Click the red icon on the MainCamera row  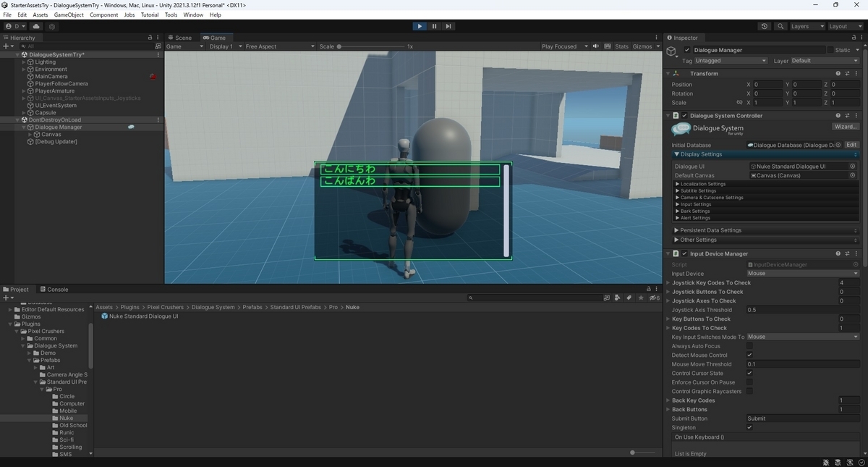[153, 76]
